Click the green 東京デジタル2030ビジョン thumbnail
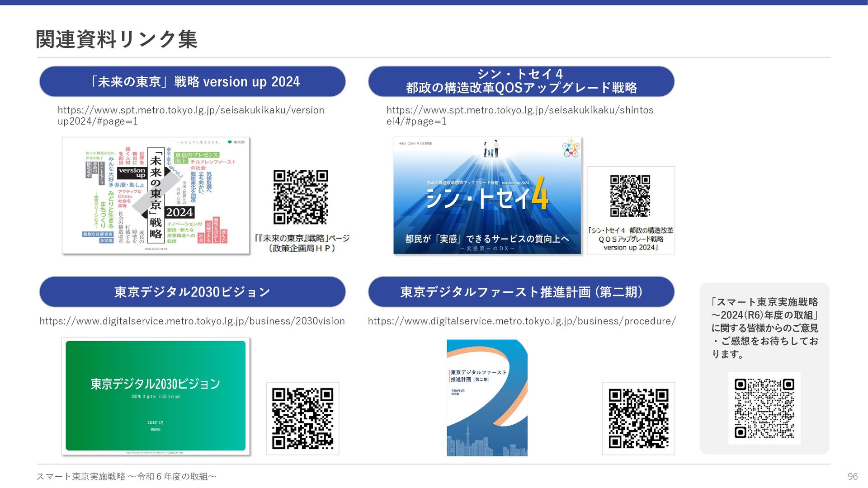Image resolution: width=868 pixels, height=488 pixels. click(x=156, y=396)
